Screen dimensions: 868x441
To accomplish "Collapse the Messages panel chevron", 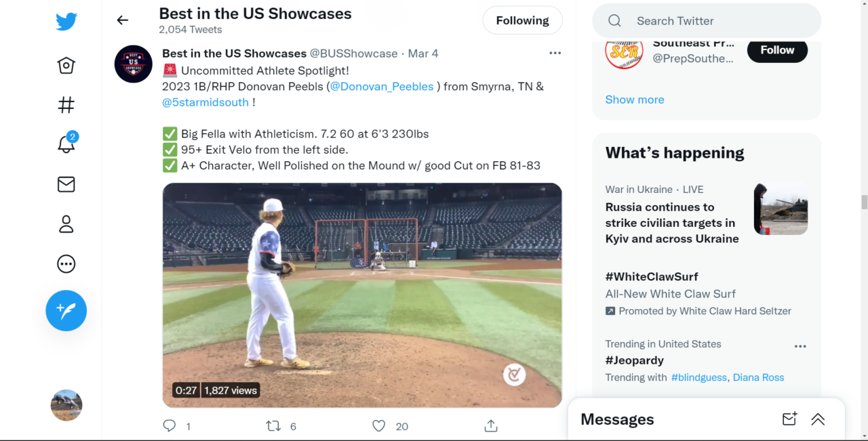I will pyautogui.click(x=817, y=419).
